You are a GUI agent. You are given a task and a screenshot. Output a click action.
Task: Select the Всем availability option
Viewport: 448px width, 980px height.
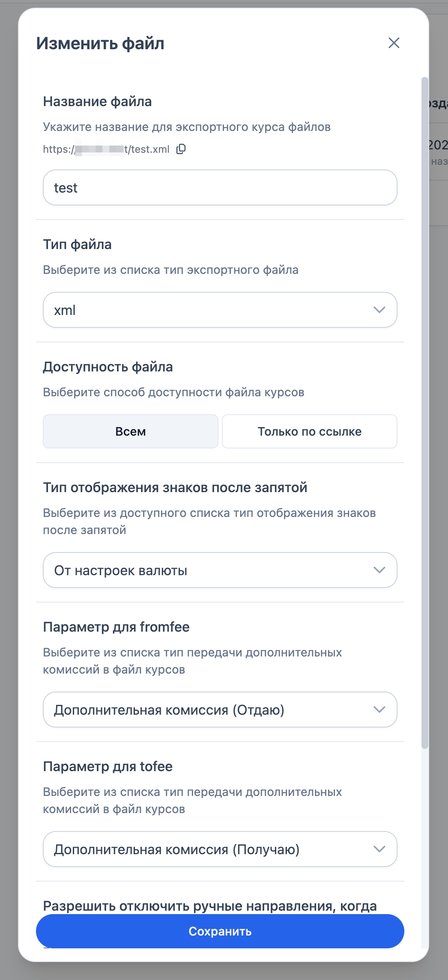click(131, 431)
